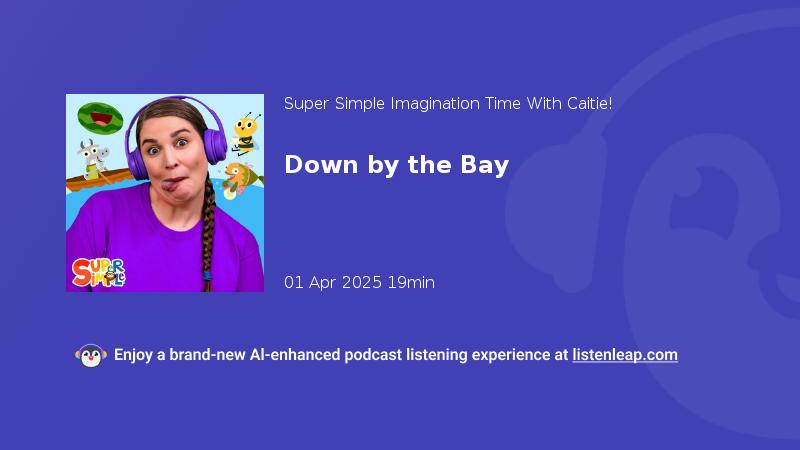Click the date text 01 Apr 2025 19min
800x450 pixels.
click(x=359, y=282)
